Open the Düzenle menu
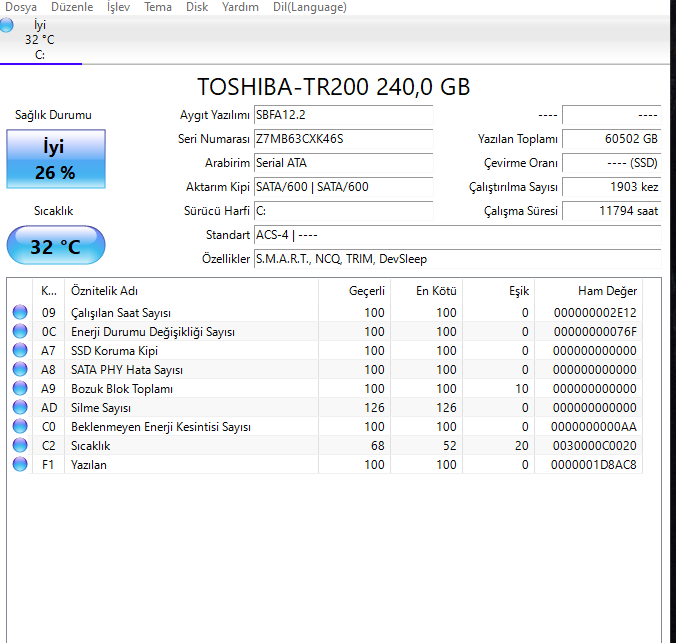This screenshot has height=643, width=676. 72,7
